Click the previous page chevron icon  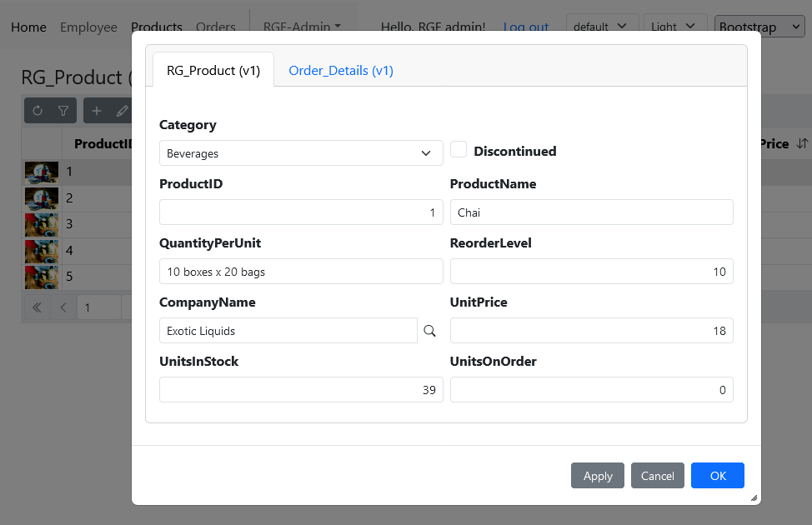63,307
